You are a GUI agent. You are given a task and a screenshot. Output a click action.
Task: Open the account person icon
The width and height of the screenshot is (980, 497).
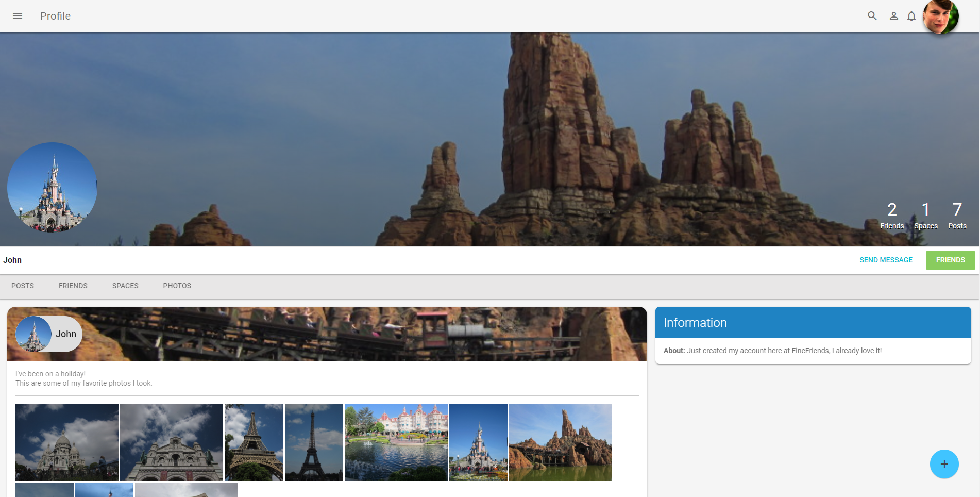894,16
